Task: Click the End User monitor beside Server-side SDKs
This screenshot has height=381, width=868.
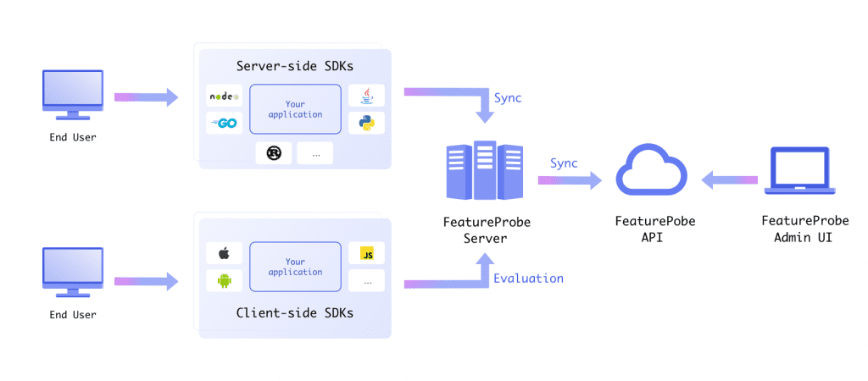Action: [x=73, y=95]
